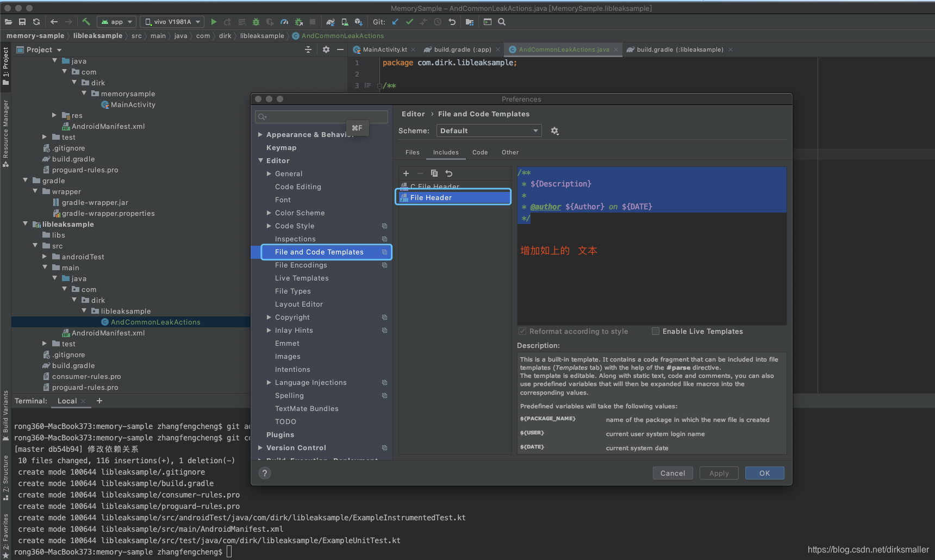Select the Keymap settings entry

point(282,147)
